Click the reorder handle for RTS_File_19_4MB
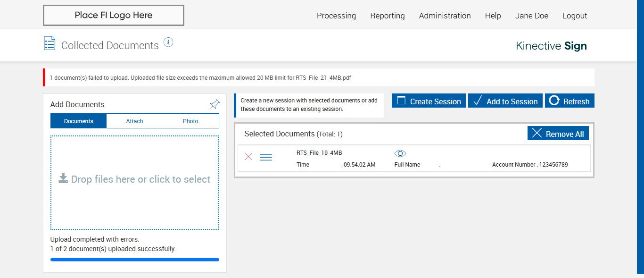This screenshot has width=644, height=278. coord(266,157)
